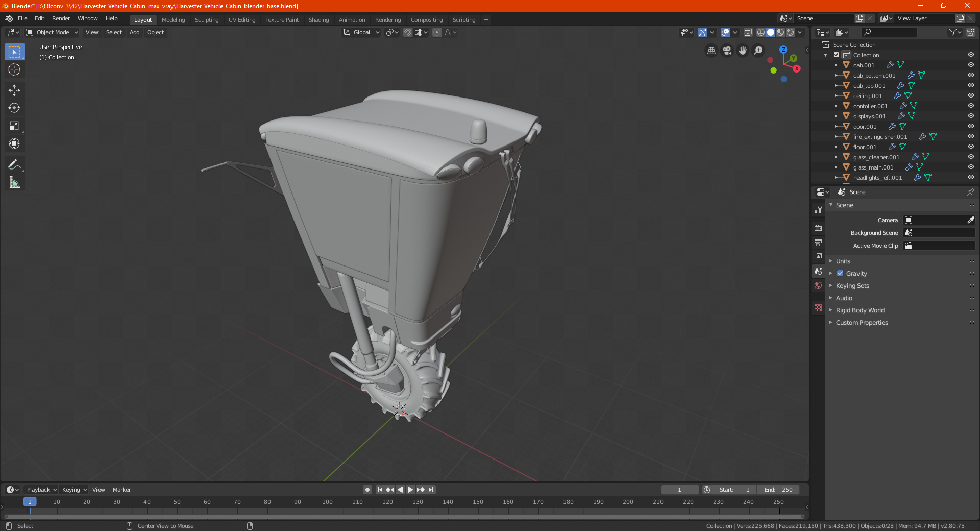Switch to the UV Editing workspace tab
Viewport: 980px width, 531px height.
pyautogui.click(x=242, y=20)
